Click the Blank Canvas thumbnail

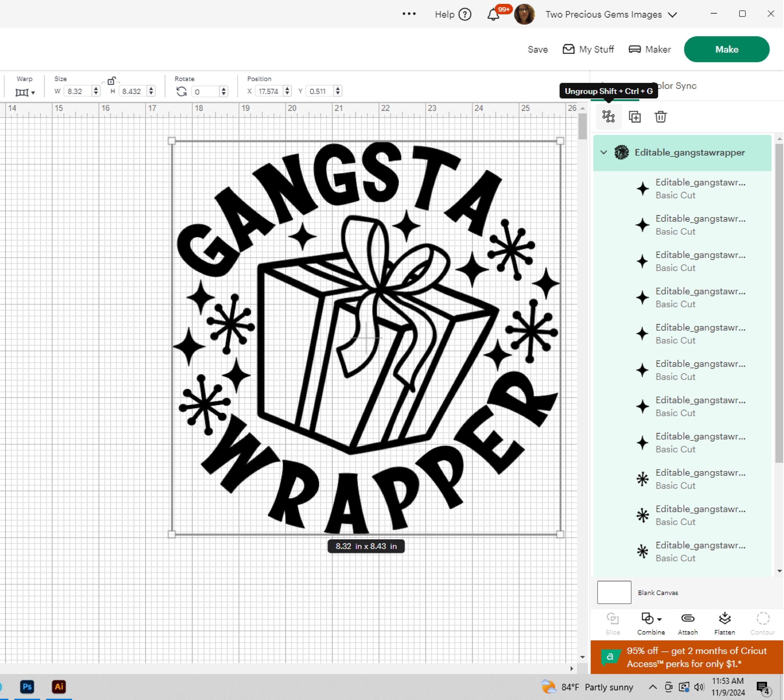[x=614, y=592]
